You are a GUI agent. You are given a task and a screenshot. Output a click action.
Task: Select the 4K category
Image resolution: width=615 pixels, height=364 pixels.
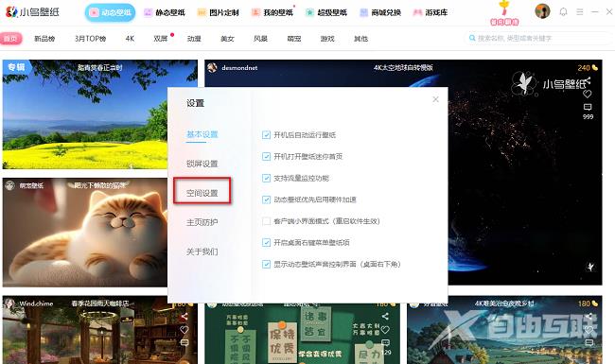(x=130, y=39)
